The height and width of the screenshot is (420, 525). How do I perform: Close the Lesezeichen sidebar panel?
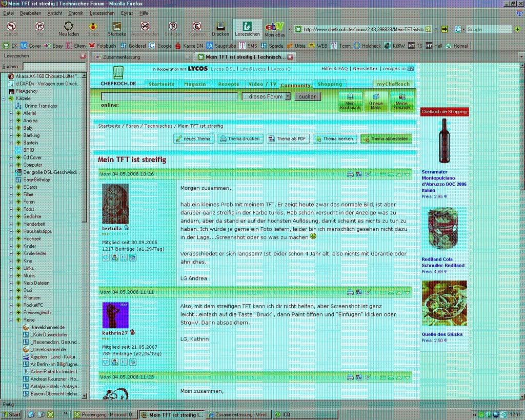coord(83,56)
